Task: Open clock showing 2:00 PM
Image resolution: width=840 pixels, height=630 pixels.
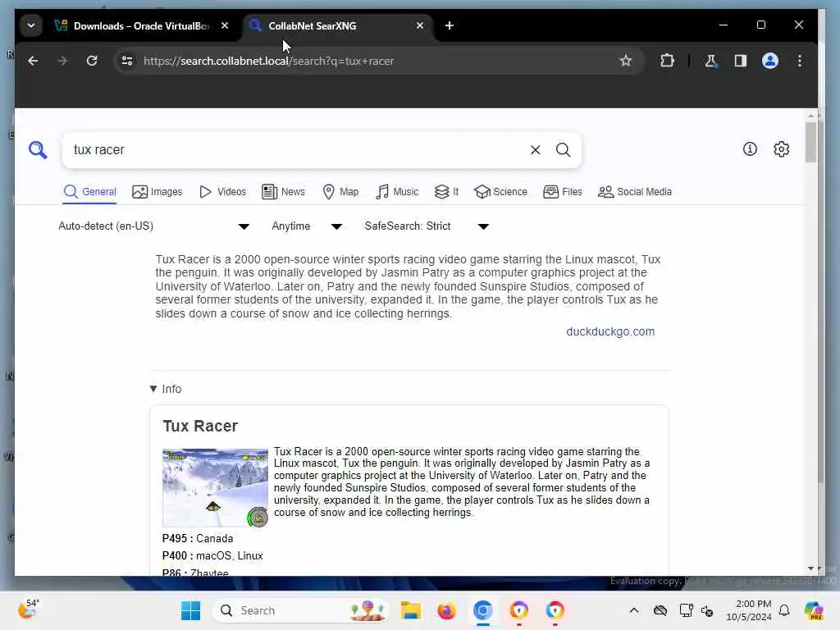Action: 749,610
